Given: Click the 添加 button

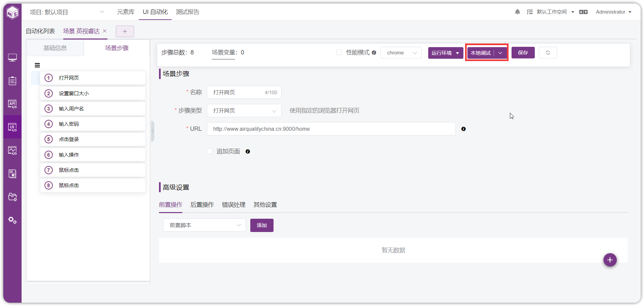Looking at the screenshot, I should pyautogui.click(x=262, y=225).
